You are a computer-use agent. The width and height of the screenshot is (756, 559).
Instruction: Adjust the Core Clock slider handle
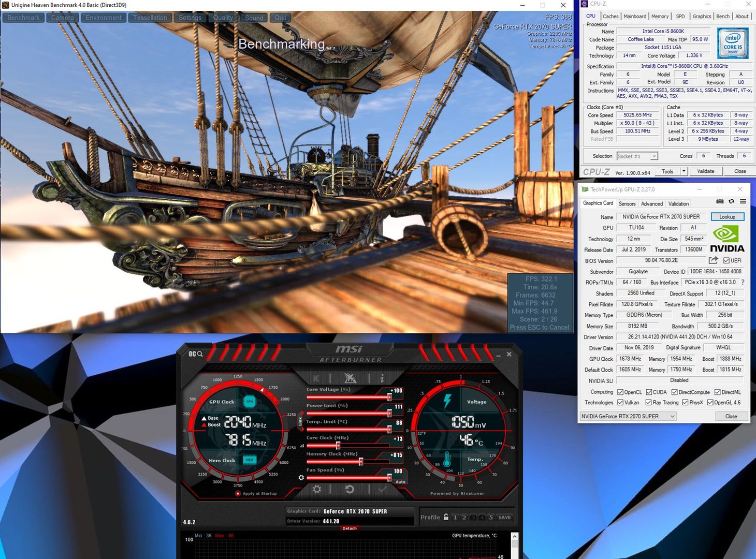[x=338, y=446]
